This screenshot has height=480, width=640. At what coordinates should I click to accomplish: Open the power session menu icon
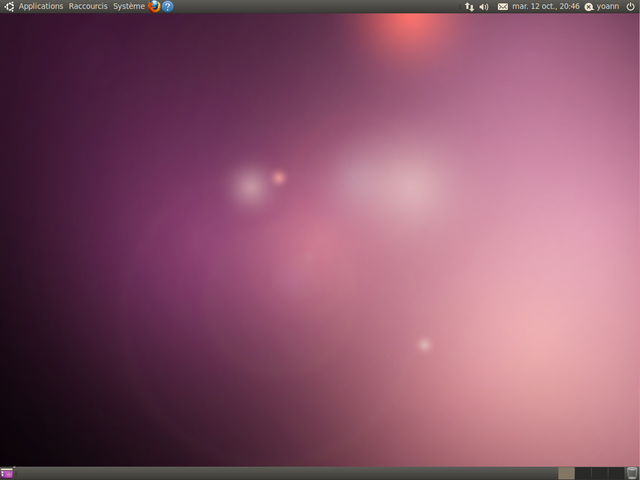click(631, 7)
